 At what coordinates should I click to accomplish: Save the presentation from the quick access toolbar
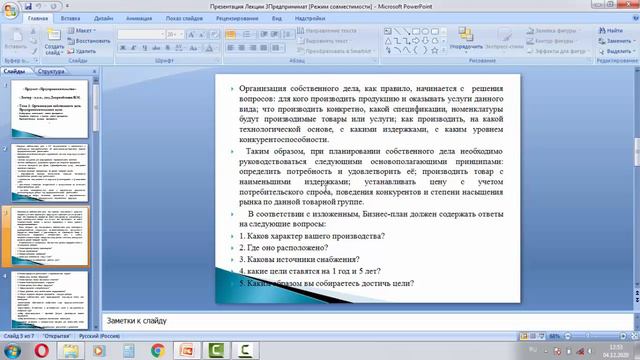(x=28, y=6)
